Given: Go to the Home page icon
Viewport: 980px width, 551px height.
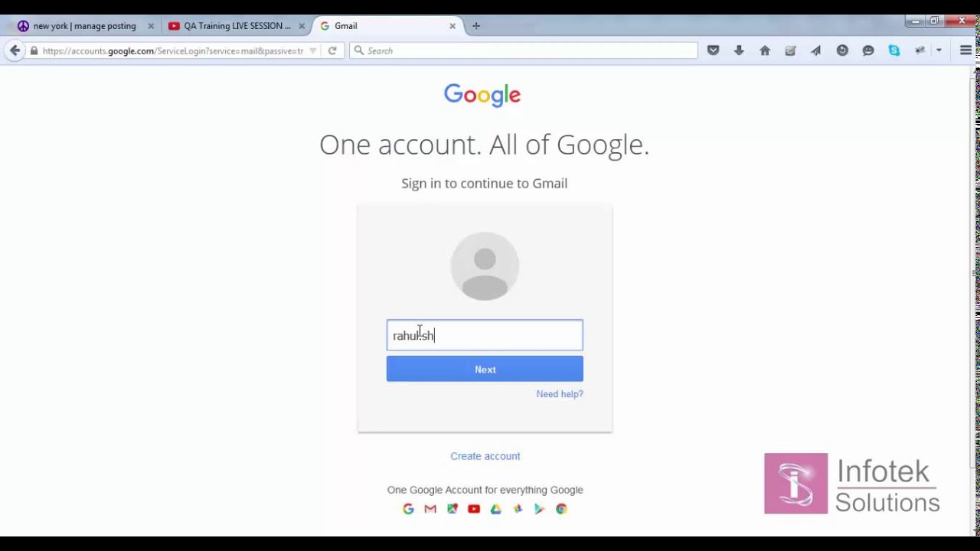Looking at the screenshot, I should coord(765,51).
